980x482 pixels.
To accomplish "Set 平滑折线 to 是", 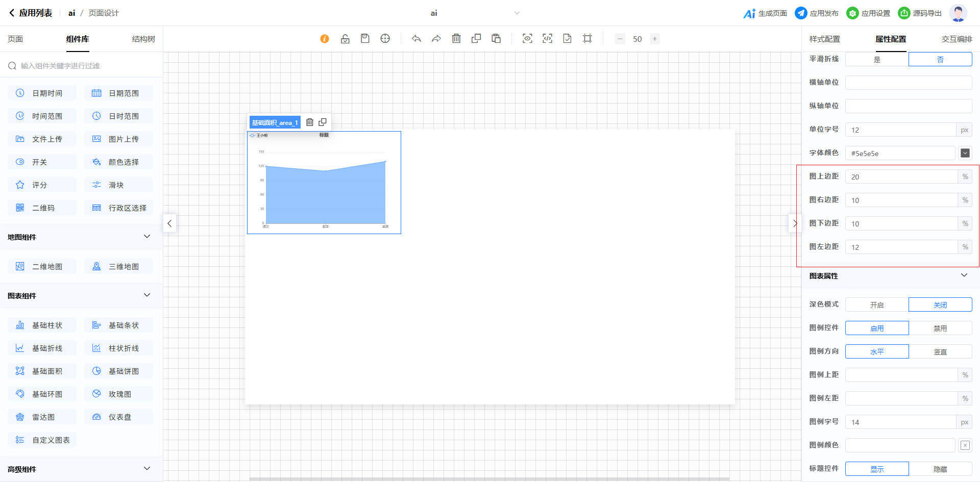I will [877, 60].
